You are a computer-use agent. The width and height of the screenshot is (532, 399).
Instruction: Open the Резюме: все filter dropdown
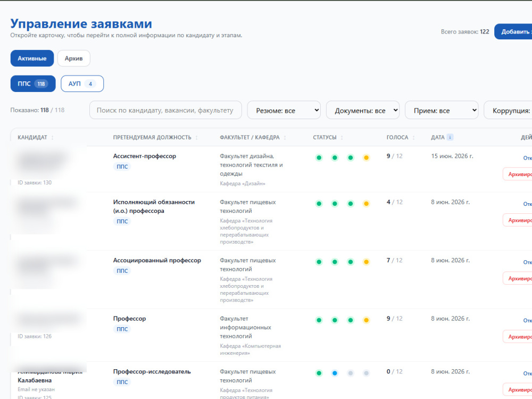(x=284, y=110)
